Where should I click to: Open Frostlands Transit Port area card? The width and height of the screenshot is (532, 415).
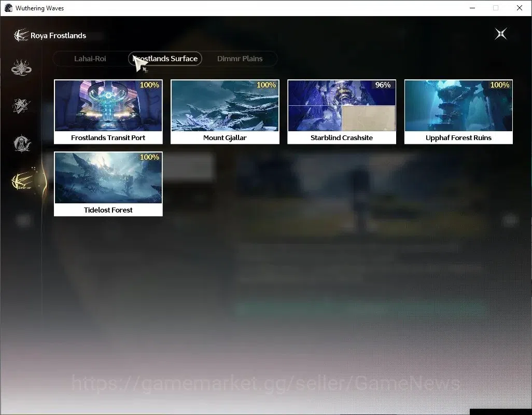[x=108, y=112]
